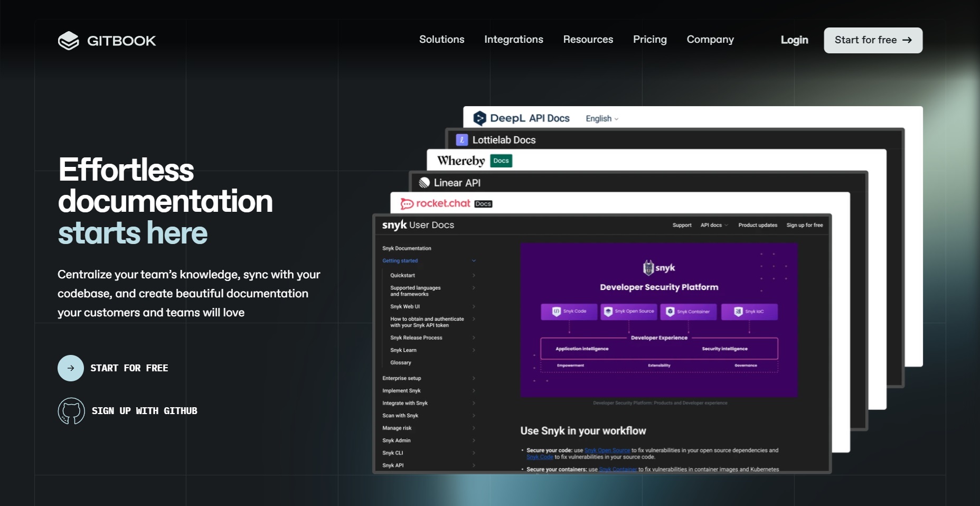Click Sign up for free in Snyk header
Viewport: 980px width, 506px height.
[805, 225]
